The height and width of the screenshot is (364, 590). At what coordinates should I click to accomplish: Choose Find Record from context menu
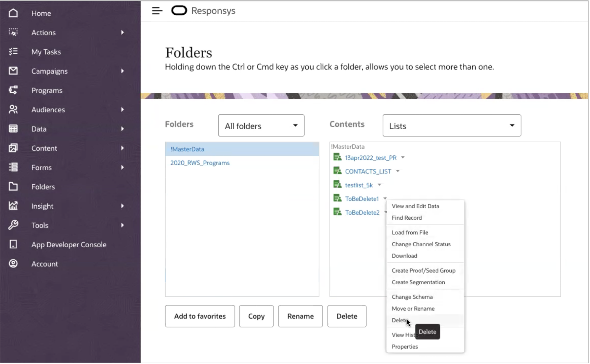(407, 218)
